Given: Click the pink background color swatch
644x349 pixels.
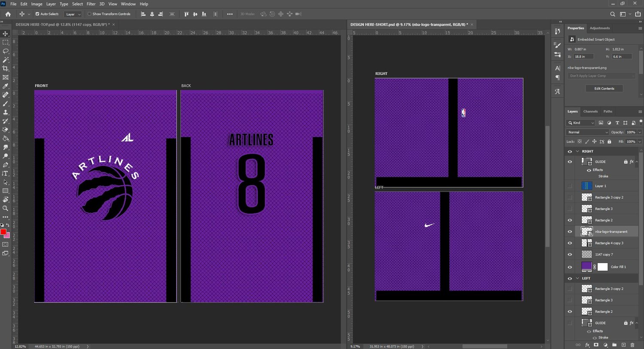Looking at the screenshot, I should tap(7, 236).
